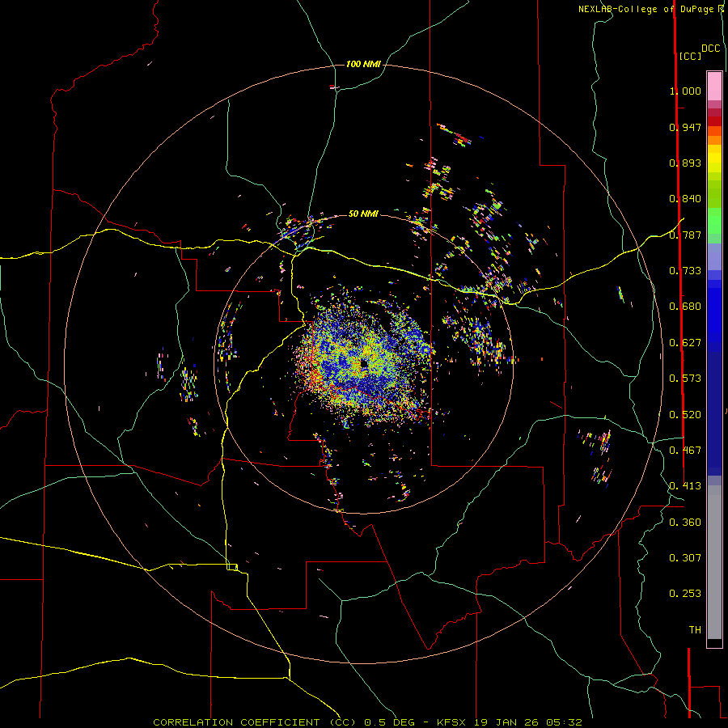Click the Correlation Coefficient KFSX caption text

pyautogui.click(x=367, y=722)
